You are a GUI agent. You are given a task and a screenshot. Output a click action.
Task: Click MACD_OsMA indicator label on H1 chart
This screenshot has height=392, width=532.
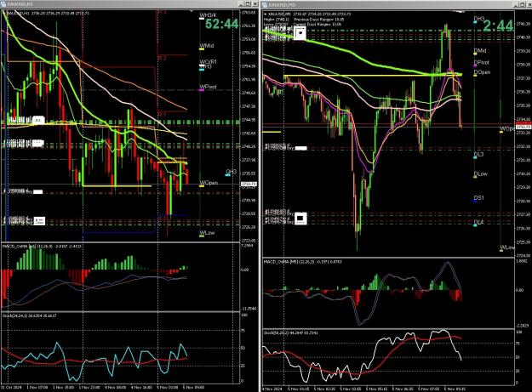[x=42, y=246]
